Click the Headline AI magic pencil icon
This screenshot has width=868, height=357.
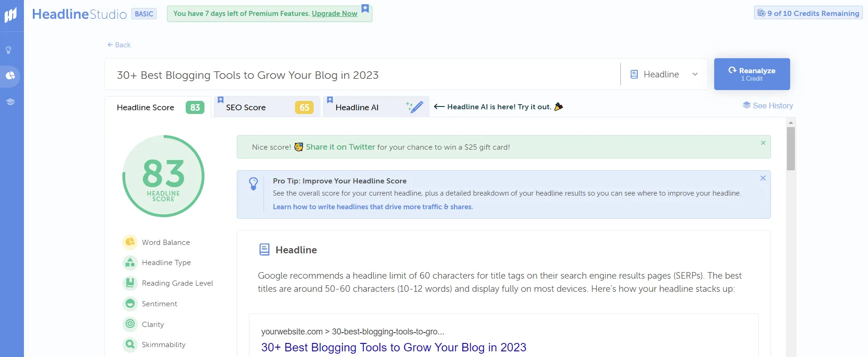tap(415, 107)
